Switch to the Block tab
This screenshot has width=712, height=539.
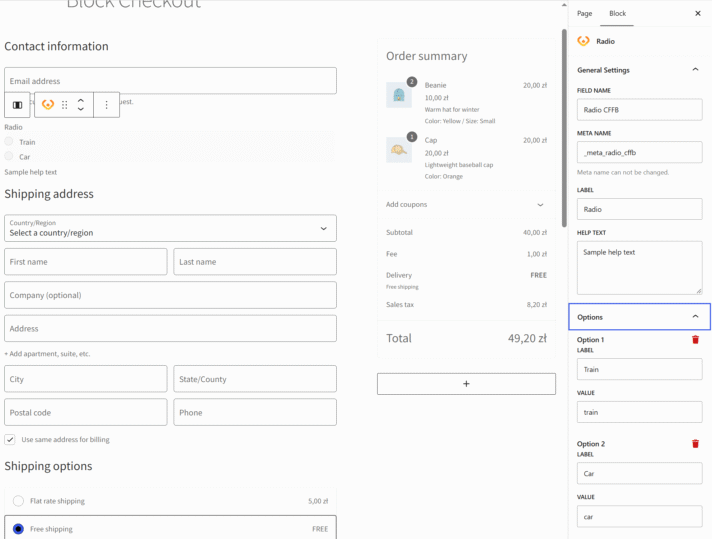(x=618, y=14)
